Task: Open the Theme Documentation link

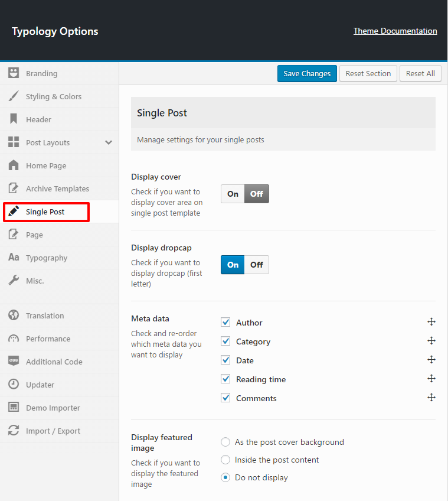Action: (395, 31)
